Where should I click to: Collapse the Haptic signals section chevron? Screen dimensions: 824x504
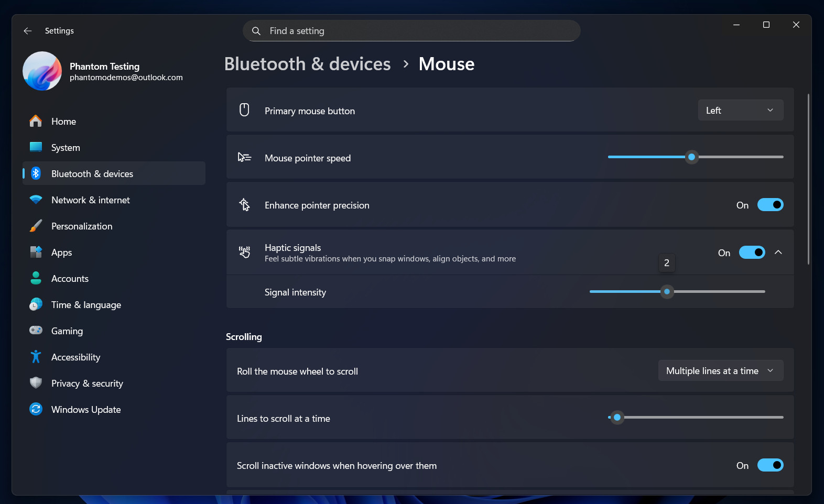click(x=778, y=253)
